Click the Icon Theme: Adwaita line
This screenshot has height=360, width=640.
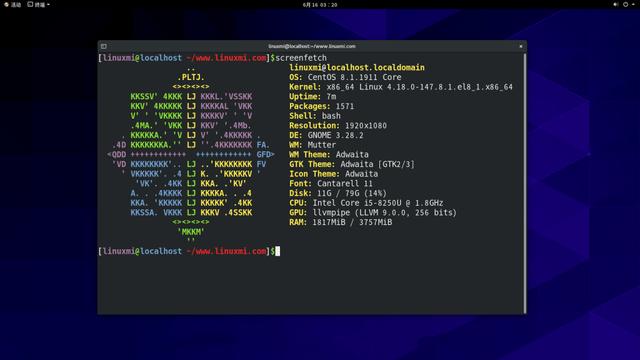point(333,174)
